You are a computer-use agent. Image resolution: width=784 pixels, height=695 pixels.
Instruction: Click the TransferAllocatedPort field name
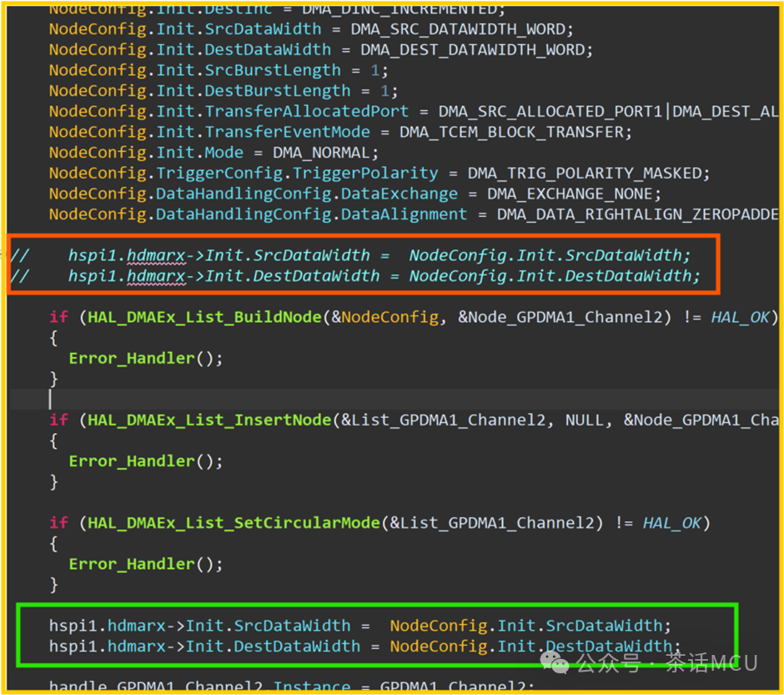306,112
